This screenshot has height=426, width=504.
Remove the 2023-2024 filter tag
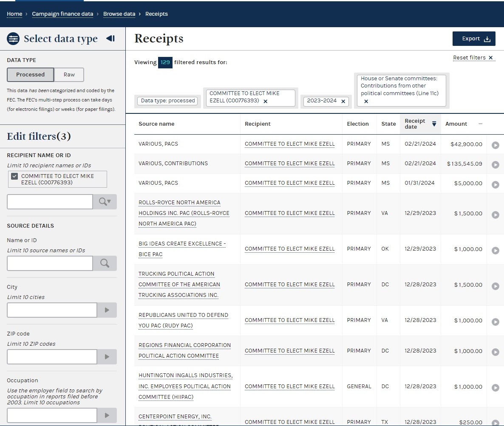click(x=343, y=102)
